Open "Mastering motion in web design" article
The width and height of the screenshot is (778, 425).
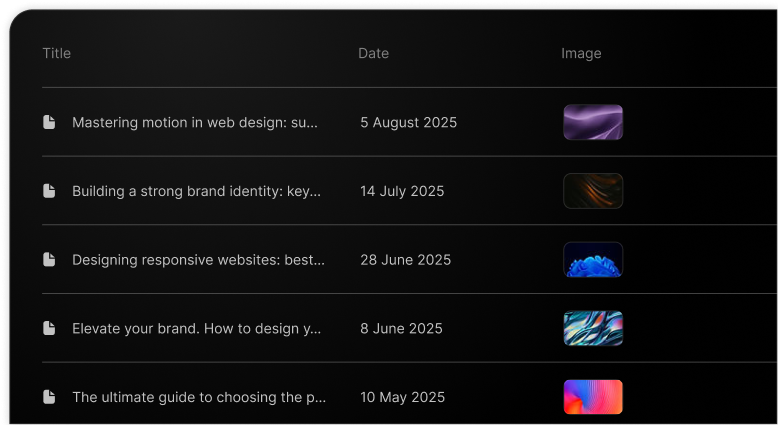point(195,122)
